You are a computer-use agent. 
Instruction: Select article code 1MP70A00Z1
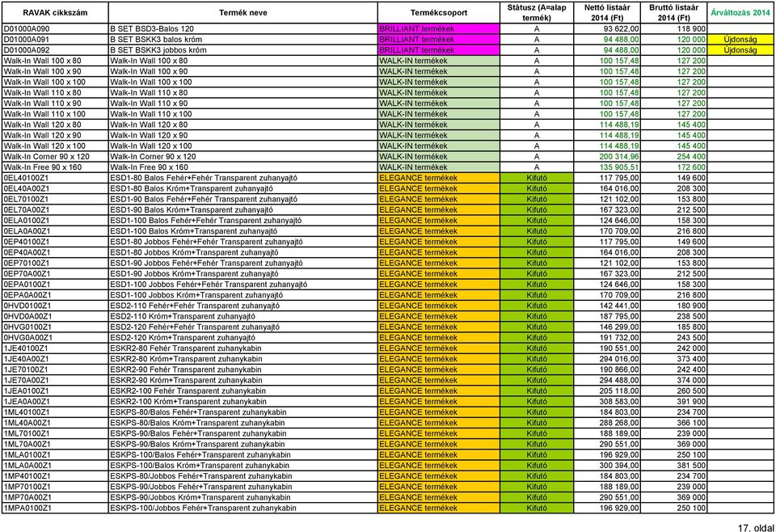[x=27, y=497]
